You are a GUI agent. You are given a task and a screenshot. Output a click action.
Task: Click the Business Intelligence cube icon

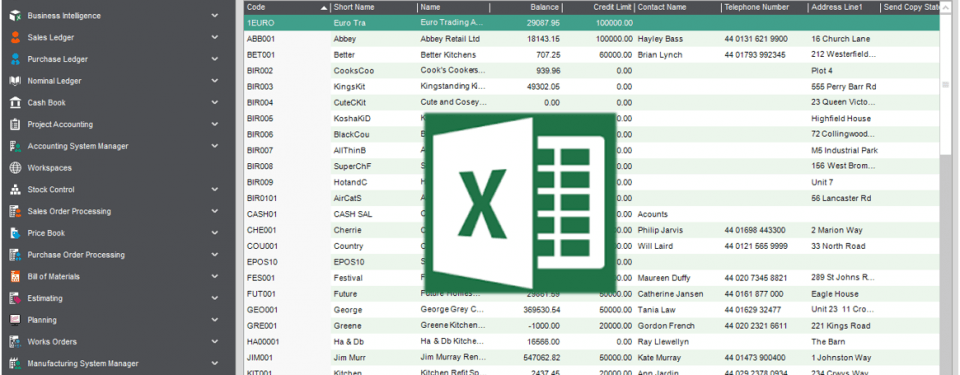click(15, 16)
